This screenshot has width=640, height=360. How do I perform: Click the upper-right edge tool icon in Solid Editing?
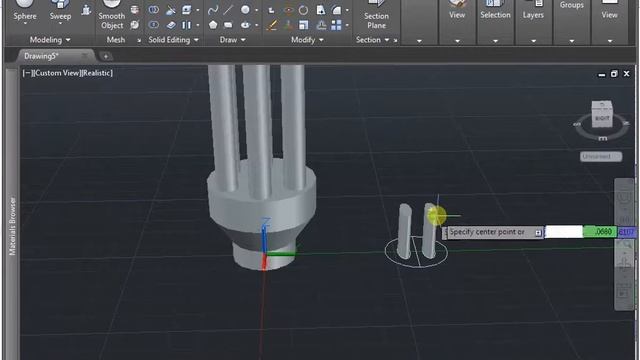coord(187,10)
